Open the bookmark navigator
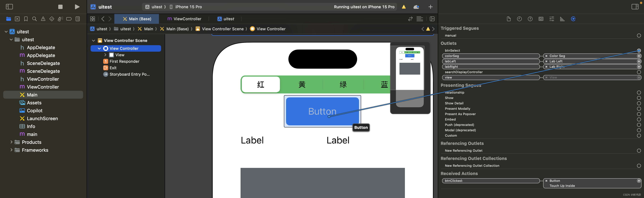The image size is (644, 198). [x=26, y=19]
